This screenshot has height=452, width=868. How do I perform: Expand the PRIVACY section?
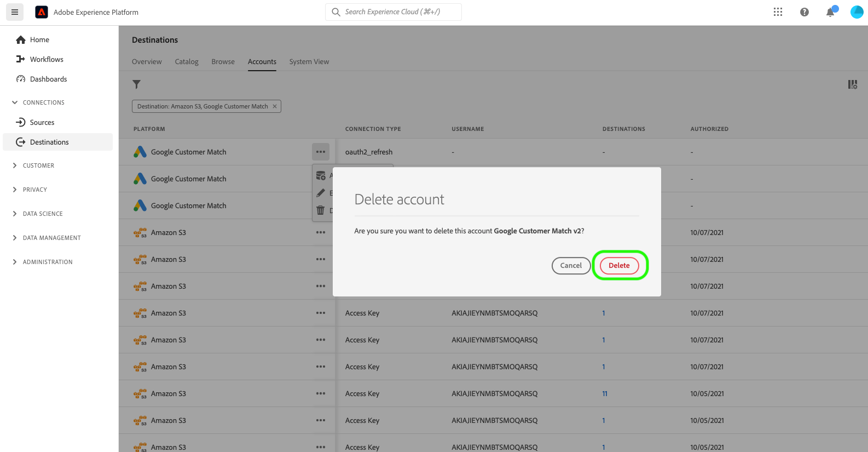pyautogui.click(x=15, y=190)
